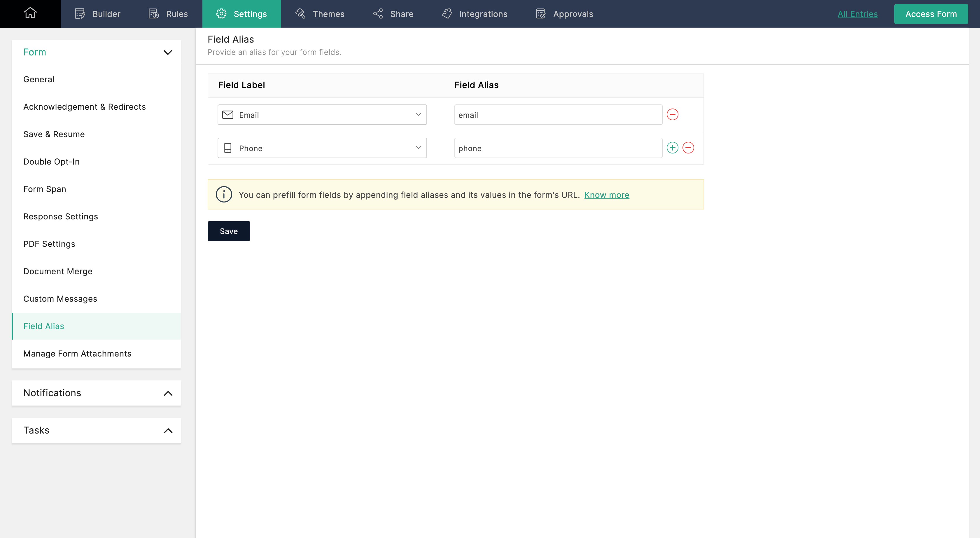980x538 pixels.
Task: Open General settings
Action: 96,79
